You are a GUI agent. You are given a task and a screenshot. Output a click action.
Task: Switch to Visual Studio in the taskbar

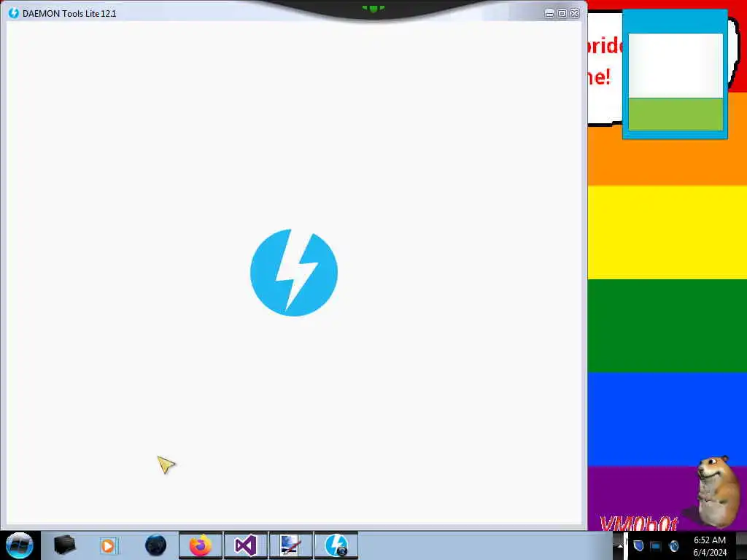tap(246, 545)
